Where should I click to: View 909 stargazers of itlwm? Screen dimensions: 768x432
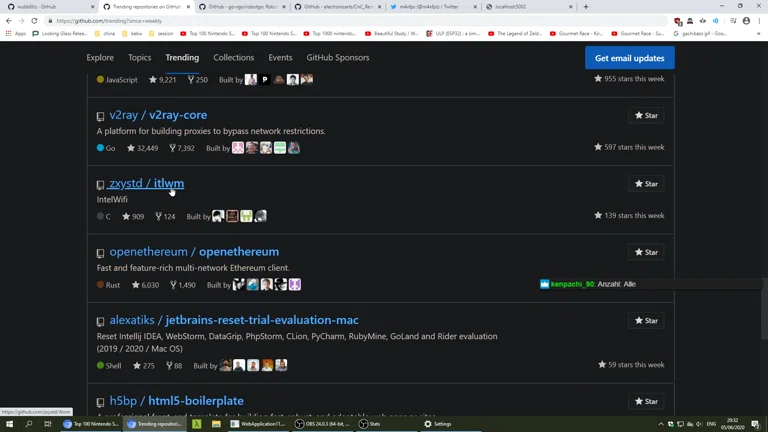pos(133,216)
